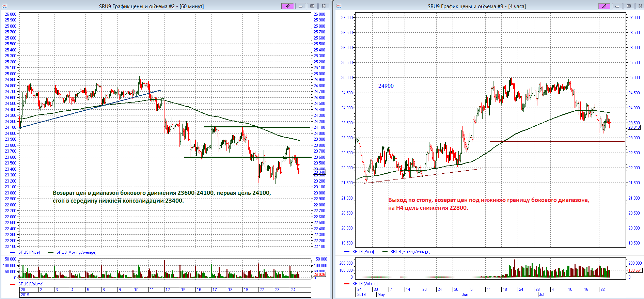Click the Jun label on the 4-hour time axis
Viewport: 644px width, 299px height.
coord(465,295)
